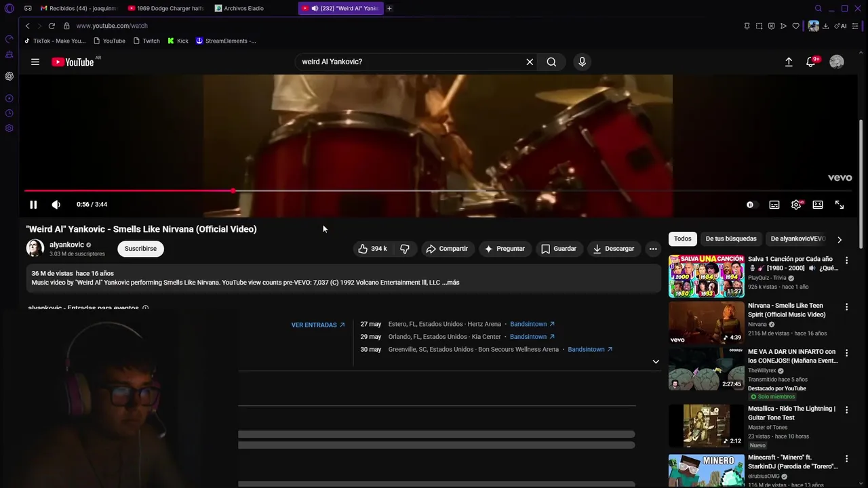The height and width of the screenshot is (488, 868).
Task: Open browser AI assistant button
Action: click(x=841, y=26)
